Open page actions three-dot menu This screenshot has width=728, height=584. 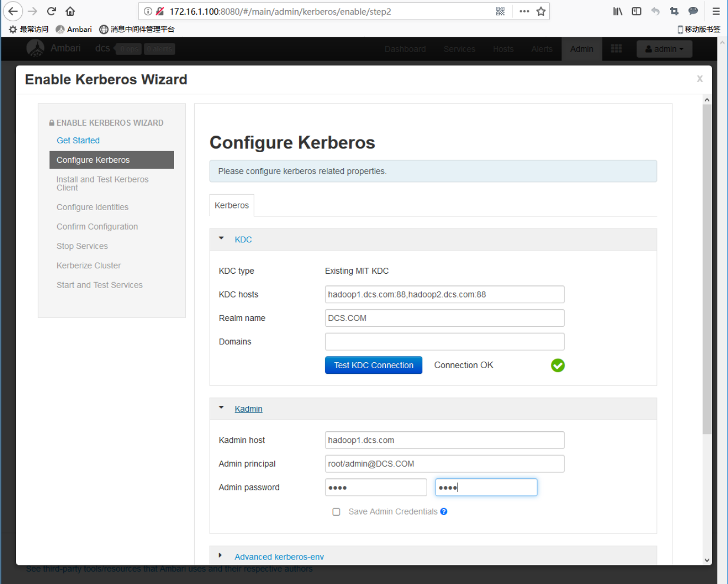point(524,11)
